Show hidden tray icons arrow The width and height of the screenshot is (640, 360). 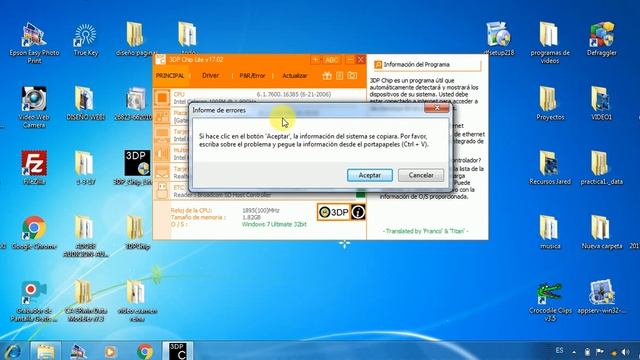(x=574, y=352)
